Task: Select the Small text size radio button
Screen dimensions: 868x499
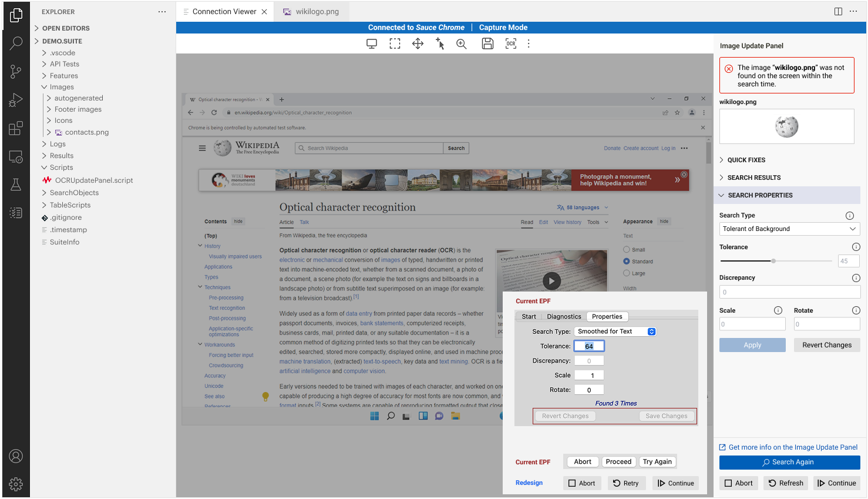Action: pyautogui.click(x=627, y=250)
